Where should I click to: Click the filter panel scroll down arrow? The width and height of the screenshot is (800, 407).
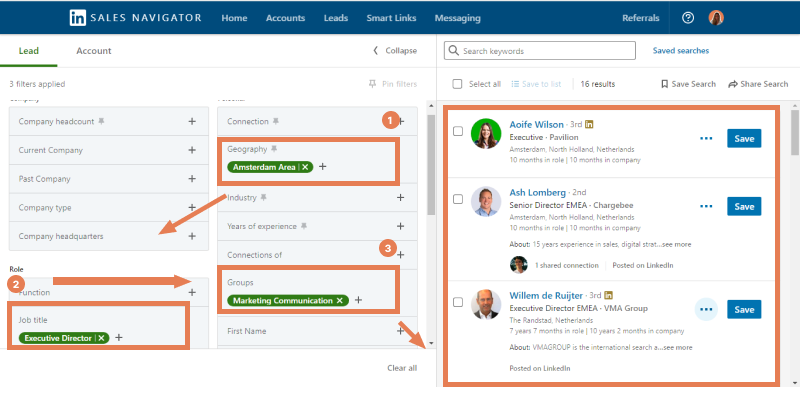[431, 343]
